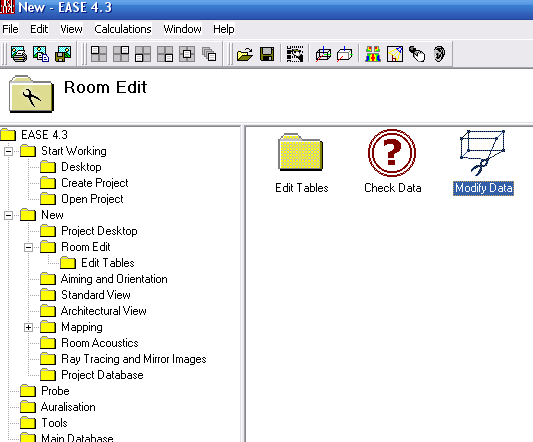Open the Edit Tables folder icon in right pane
This screenshot has width=533, height=442.
point(301,152)
